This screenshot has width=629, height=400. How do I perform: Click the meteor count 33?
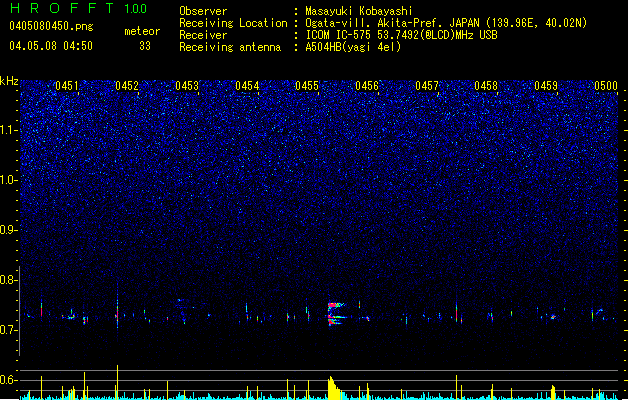tap(145, 46)
